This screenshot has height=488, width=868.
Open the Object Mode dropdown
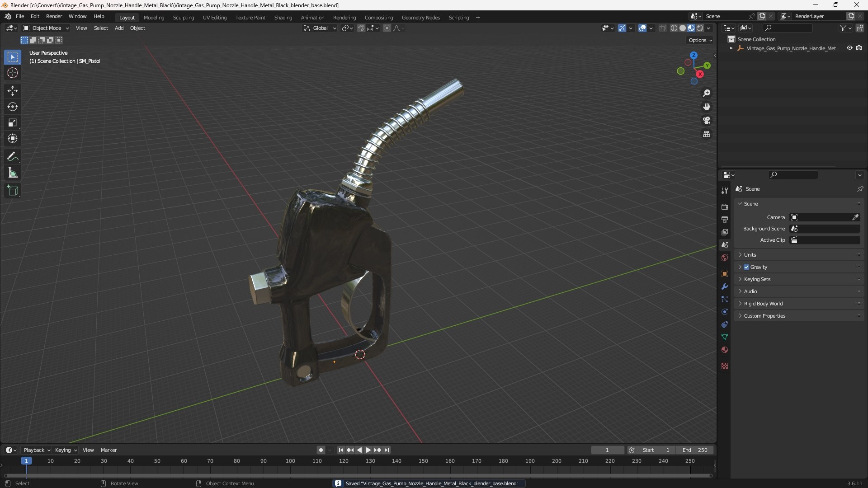click(x=46, y=28)
